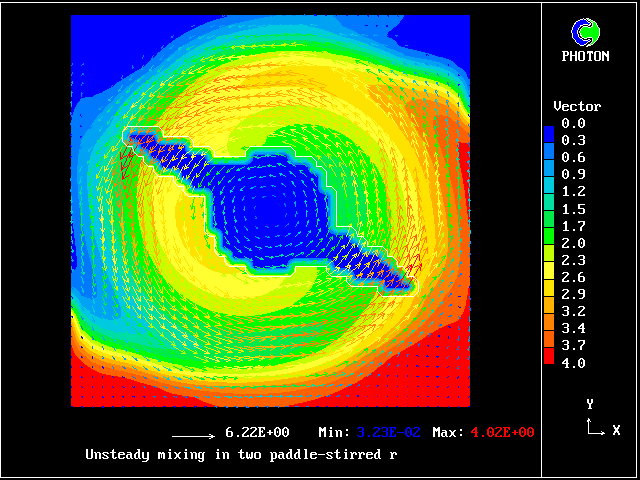Choose the cyan 1.2 legend color band

coord(548,191)
